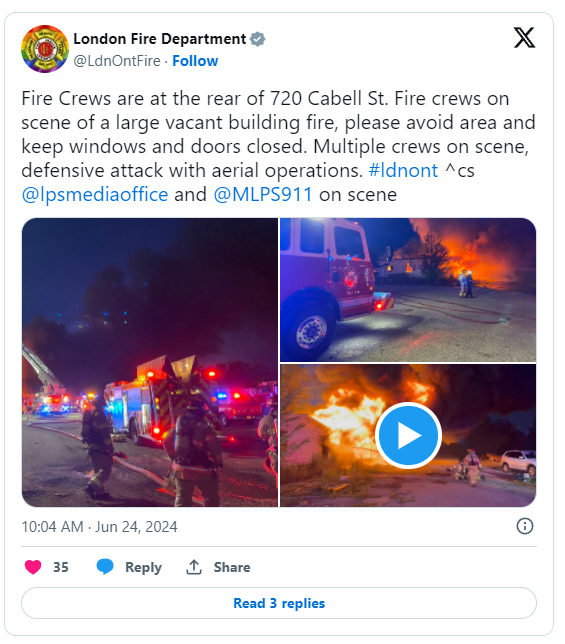Open the #ldnont hashtag
The image size is (565, 644).
[403, 170]
